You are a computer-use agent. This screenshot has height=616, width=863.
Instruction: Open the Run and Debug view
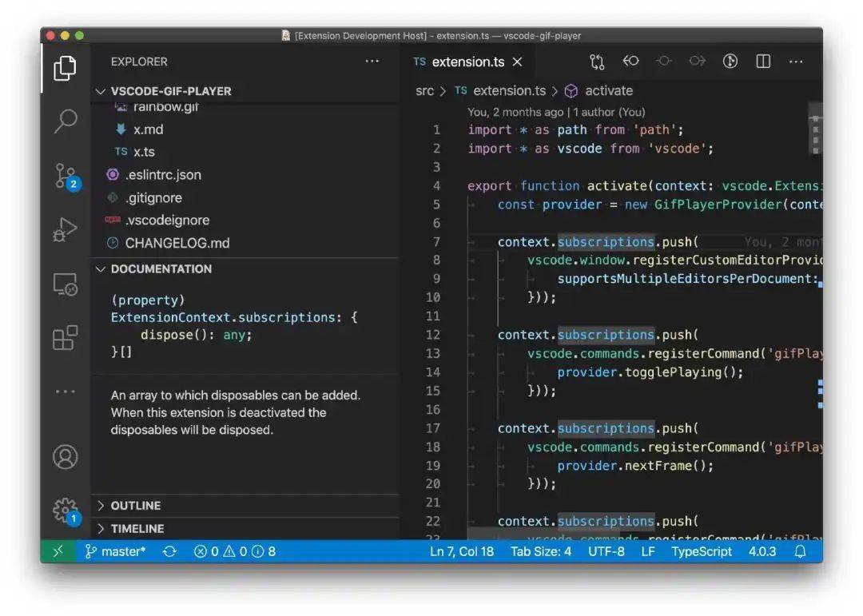point(65,229)
